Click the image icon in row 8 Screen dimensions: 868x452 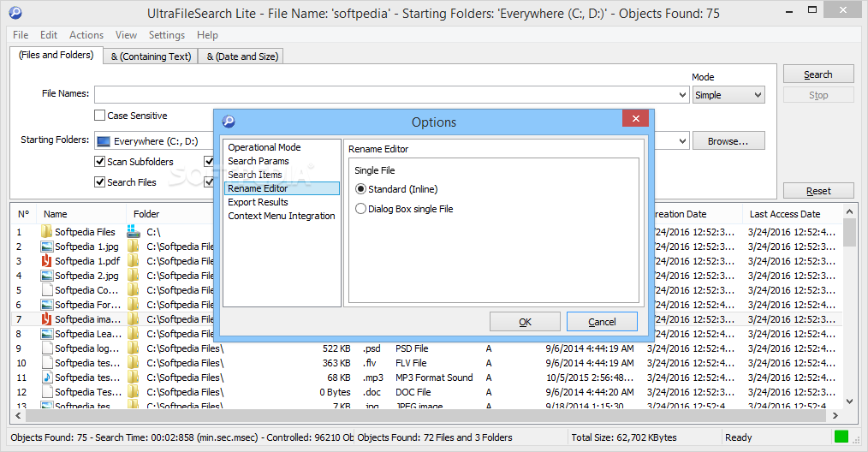tap(46, 334)
